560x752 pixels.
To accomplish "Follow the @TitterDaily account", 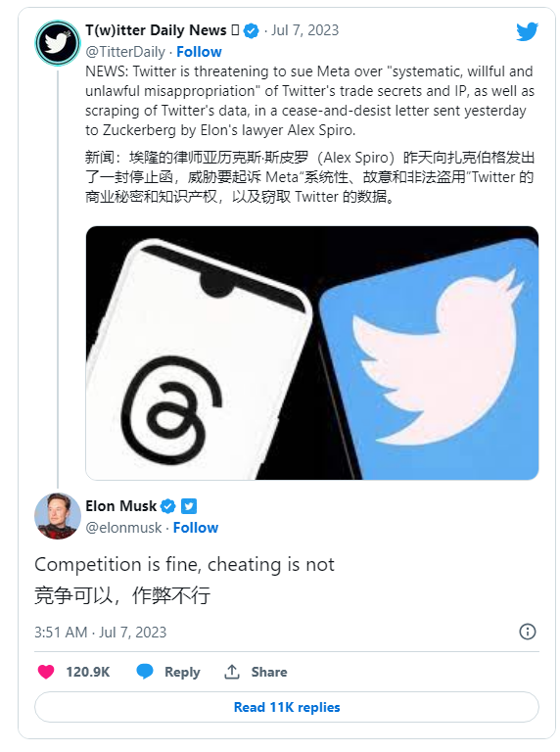I will pyautogui.click(x=199, y=52).
